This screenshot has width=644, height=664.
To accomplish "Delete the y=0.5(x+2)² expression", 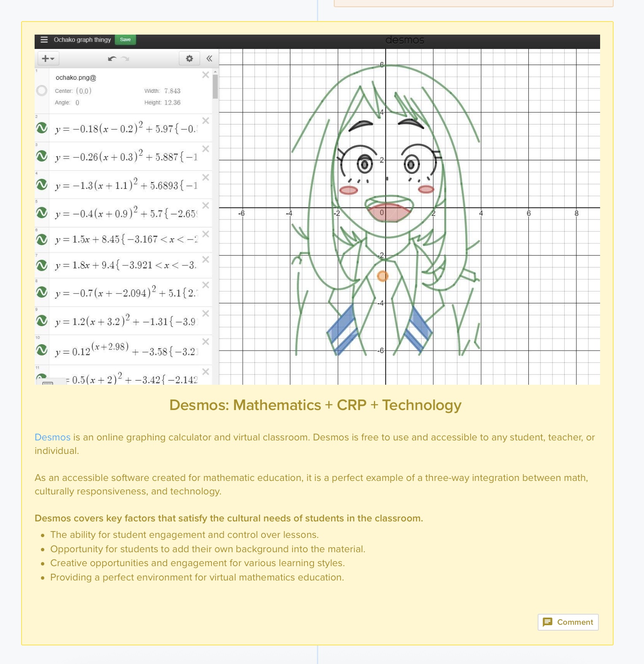I will (206, 372).
